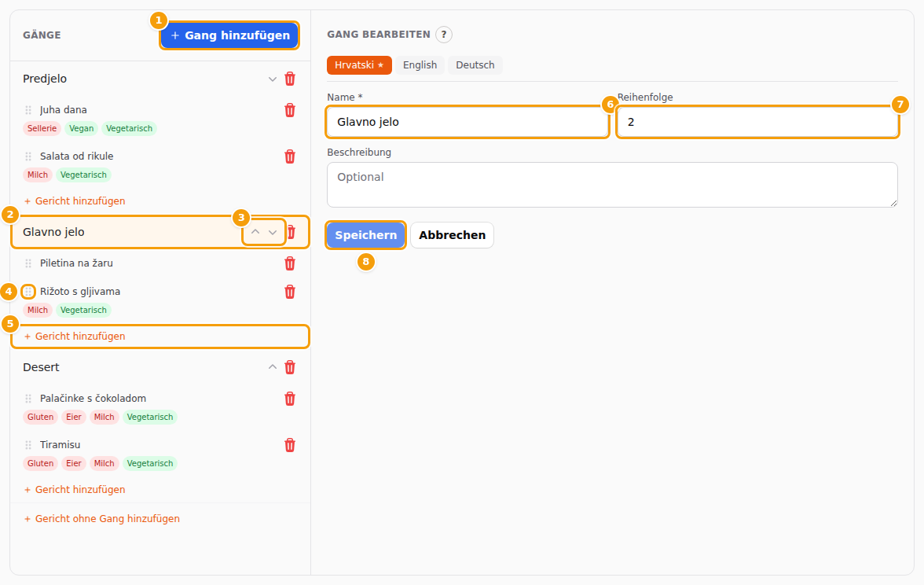The width and height of the screenshot is (924, 585).
Task: Move the Glavno jelo course down
Action: [272, 233]
